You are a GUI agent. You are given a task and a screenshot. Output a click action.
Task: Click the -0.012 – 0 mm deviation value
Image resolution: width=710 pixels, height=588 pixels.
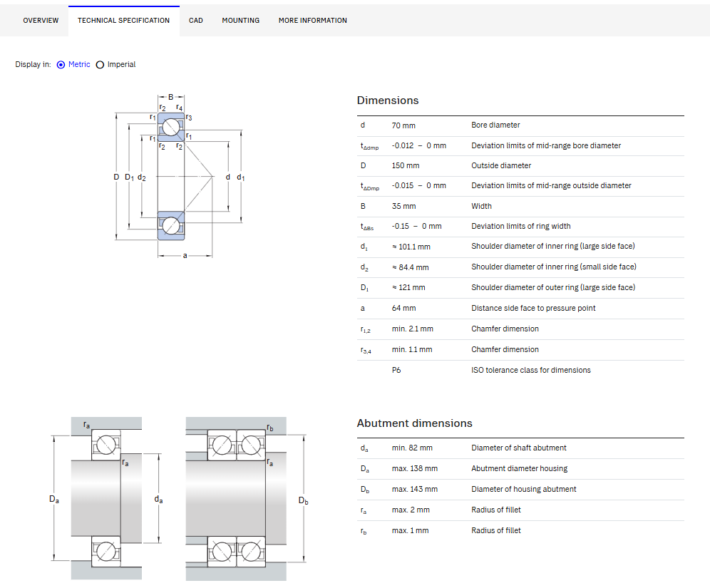click(419, 146)
